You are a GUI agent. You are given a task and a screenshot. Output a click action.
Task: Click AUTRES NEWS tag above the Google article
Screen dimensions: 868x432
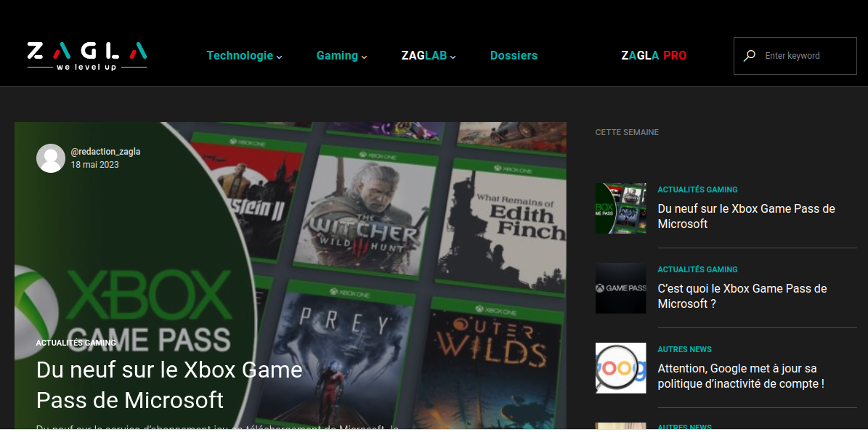point(685,349)
